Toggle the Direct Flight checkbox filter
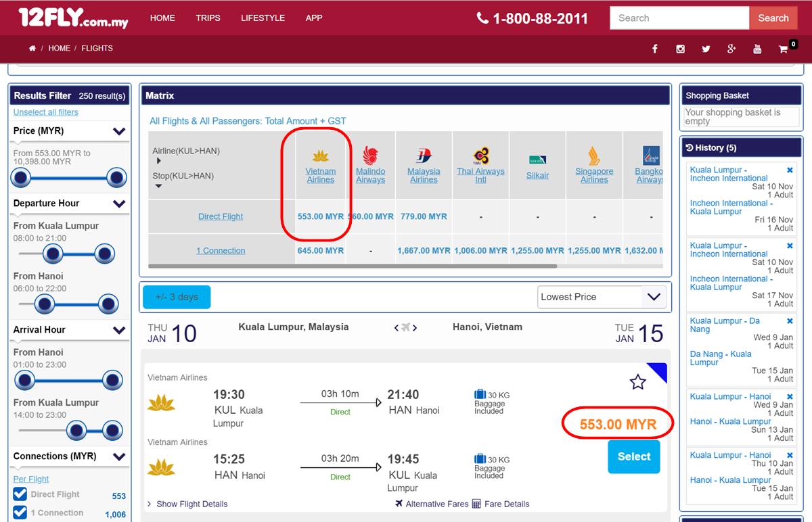 coord(20,494)
